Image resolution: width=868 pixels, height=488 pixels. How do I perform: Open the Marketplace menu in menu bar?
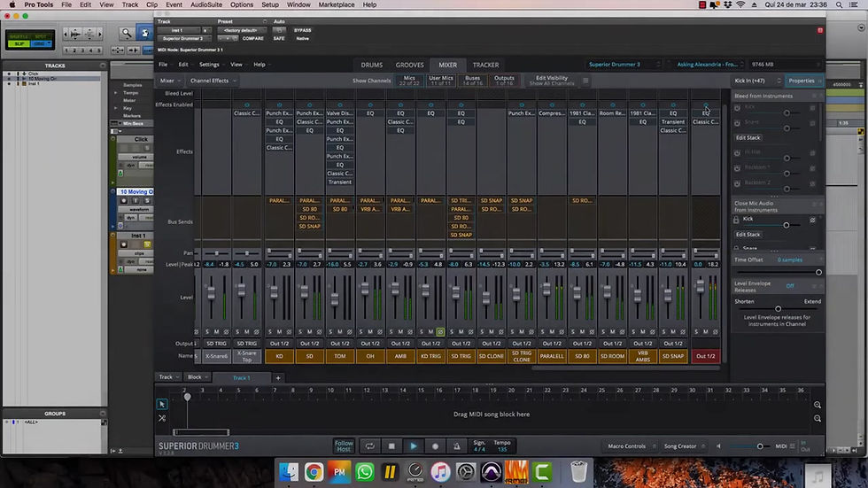[x=336, y=4]
